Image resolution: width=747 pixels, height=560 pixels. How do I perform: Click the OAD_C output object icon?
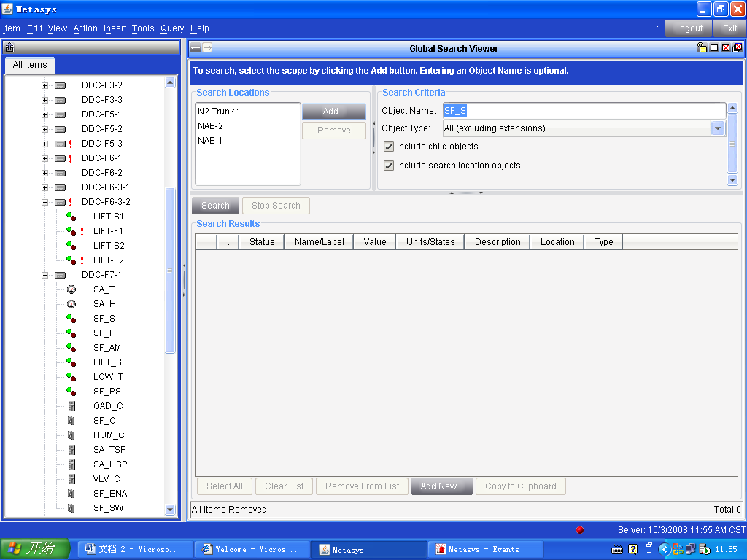tap(71, 406)
